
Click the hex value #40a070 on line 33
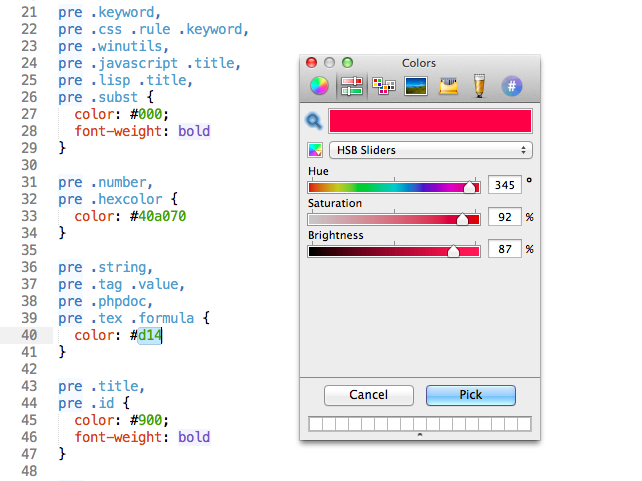tap(158, 216)
